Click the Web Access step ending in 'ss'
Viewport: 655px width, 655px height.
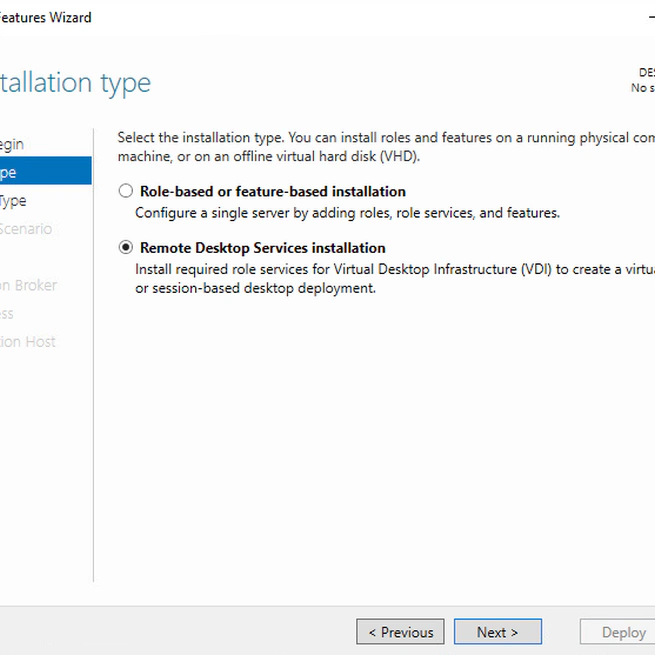(7, 314)
